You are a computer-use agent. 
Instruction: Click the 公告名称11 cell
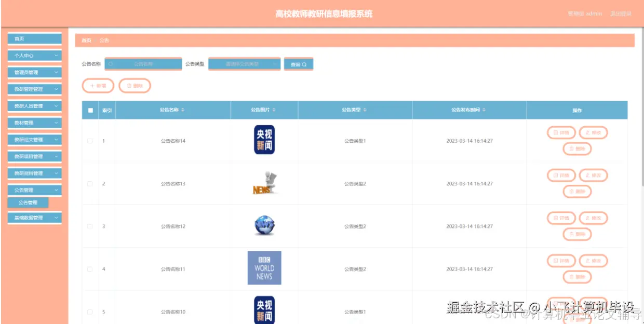(173, 269)
